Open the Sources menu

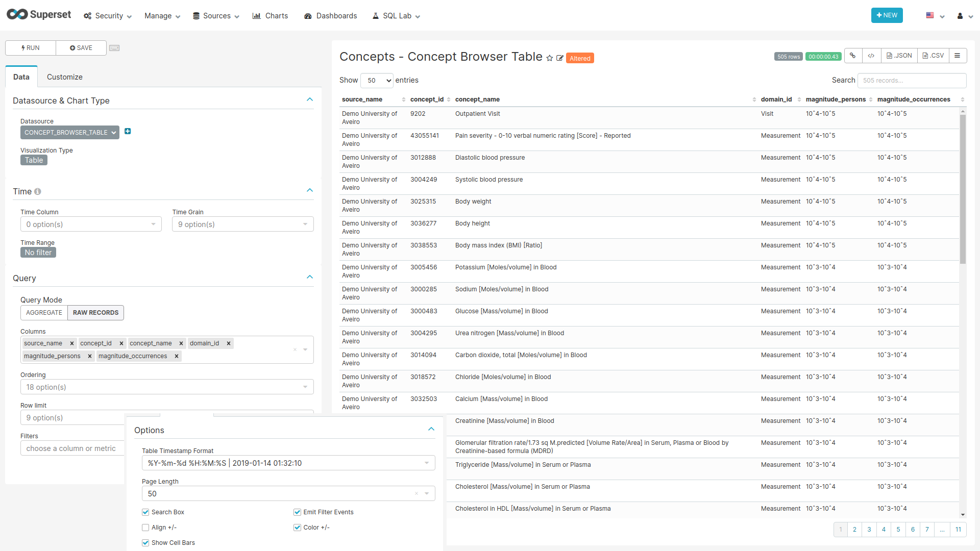[216, 16]
